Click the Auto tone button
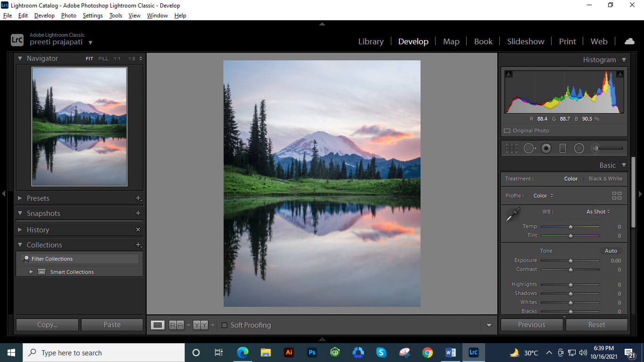Image resolution: width=644 pixels, height=362 pixels. pos(611,250)
